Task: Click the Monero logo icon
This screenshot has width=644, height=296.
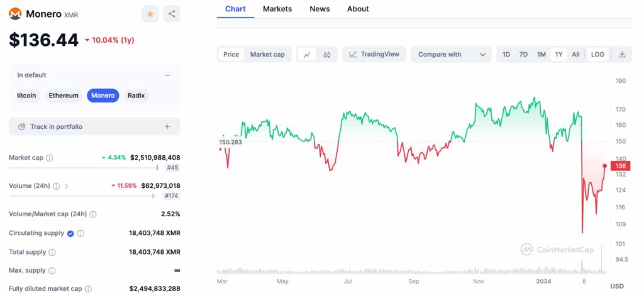Action: [x=15, y=14]
